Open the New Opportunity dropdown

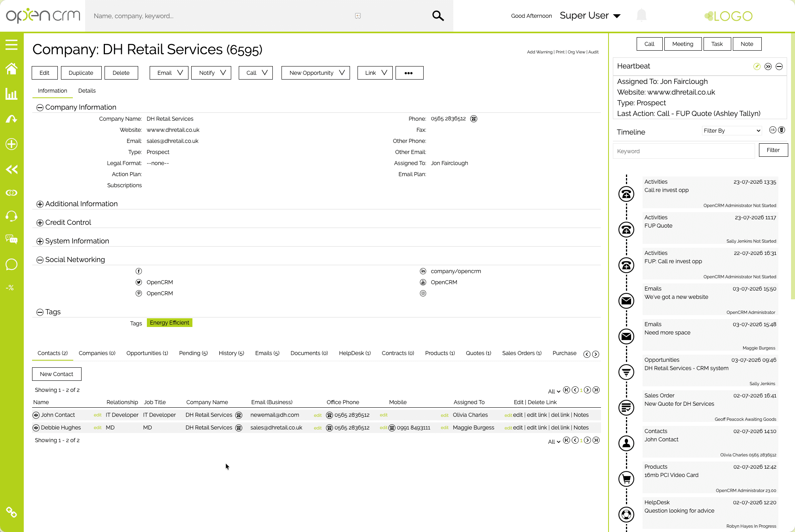coord(316,73)
